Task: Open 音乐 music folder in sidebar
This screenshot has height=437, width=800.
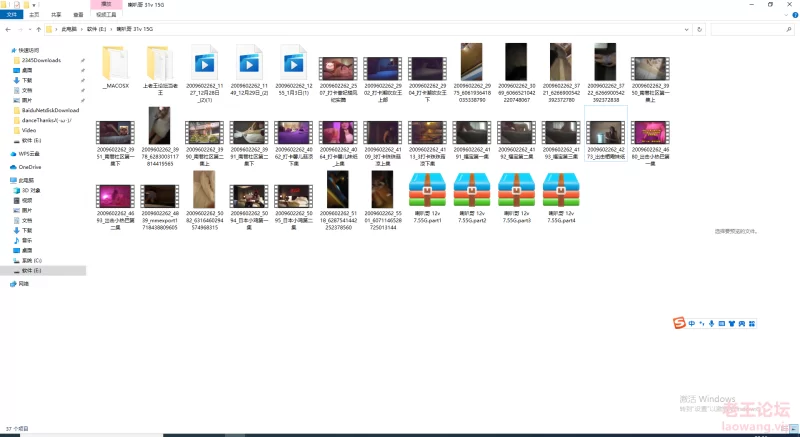Action: (x=23, y=240)
